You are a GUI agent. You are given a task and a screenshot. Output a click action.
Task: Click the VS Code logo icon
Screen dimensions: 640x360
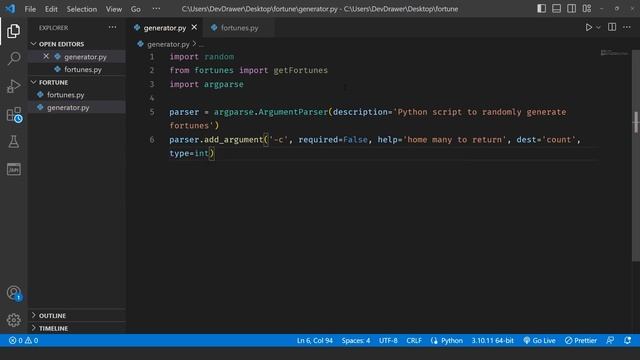(x=10, y=9)
